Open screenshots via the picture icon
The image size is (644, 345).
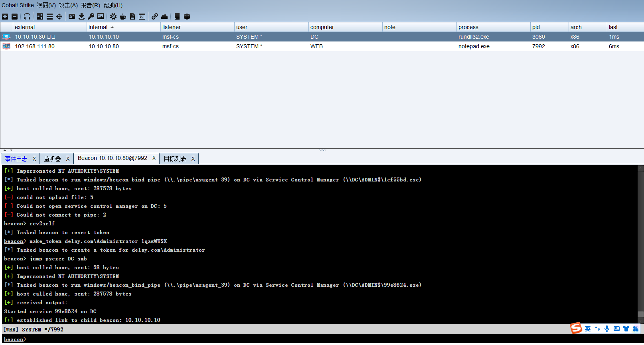[x=101, y=16]
